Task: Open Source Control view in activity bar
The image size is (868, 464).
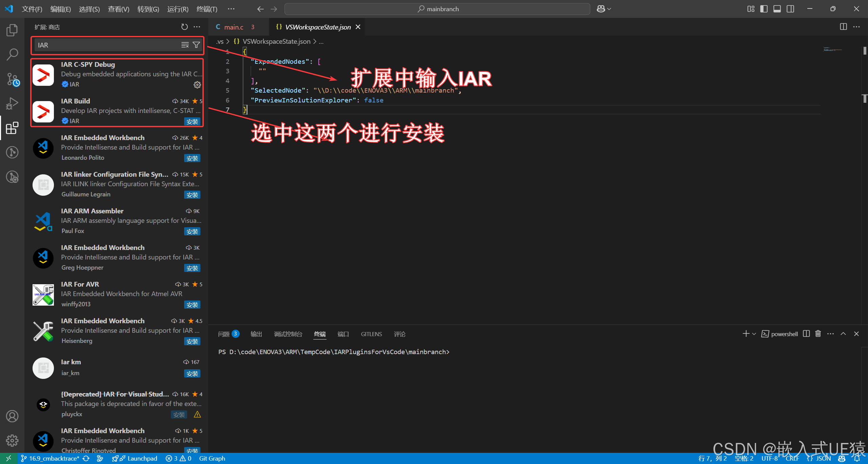Action: [x=12, y=79]
